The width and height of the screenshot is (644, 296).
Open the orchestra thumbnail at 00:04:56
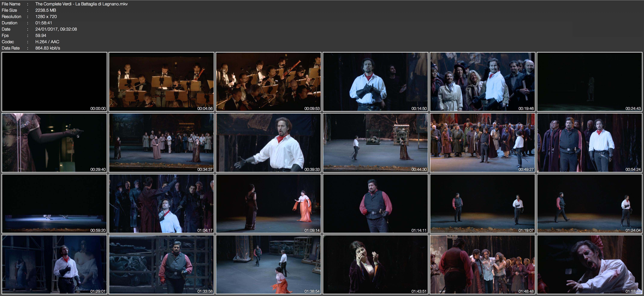click(161, 82)
